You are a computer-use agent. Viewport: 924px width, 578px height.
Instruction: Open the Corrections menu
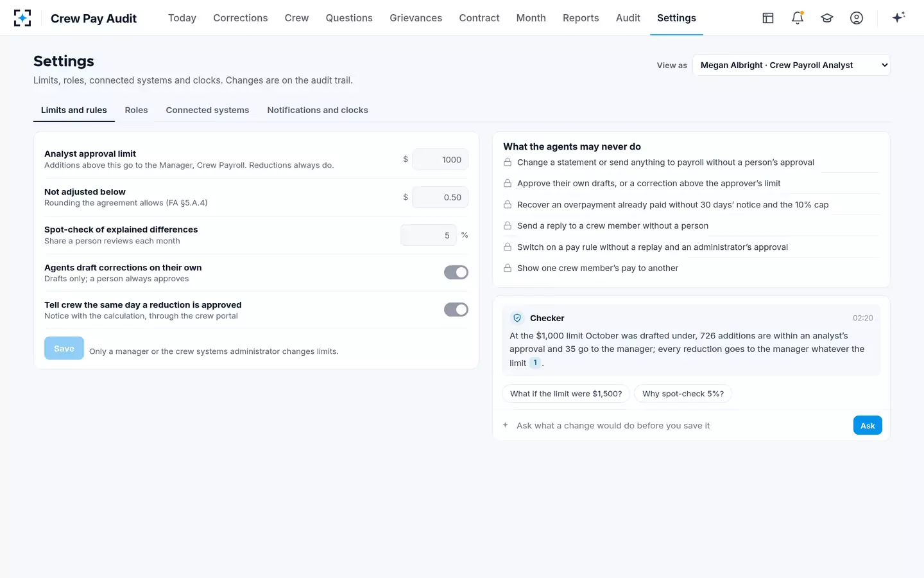click(241, 18)
